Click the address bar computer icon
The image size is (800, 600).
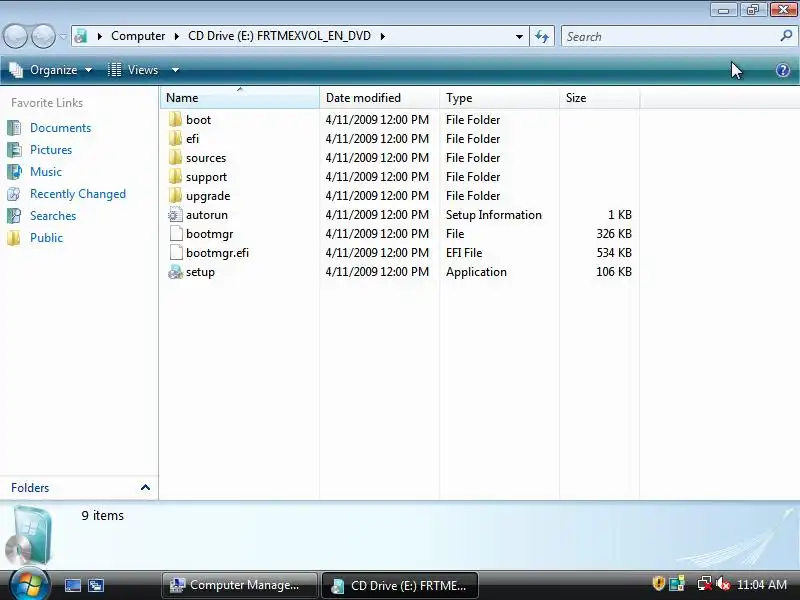[81, 36]
